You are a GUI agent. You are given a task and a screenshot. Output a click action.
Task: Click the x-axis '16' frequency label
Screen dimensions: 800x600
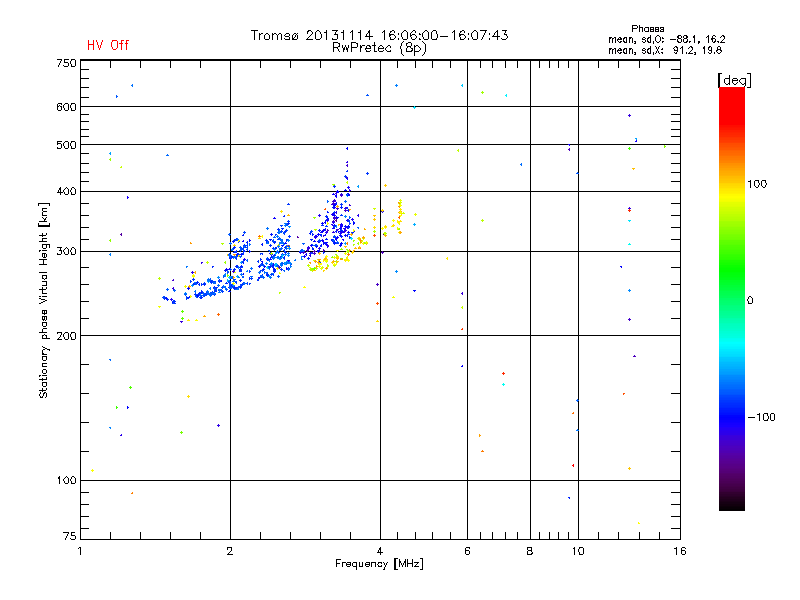point(680,551)
